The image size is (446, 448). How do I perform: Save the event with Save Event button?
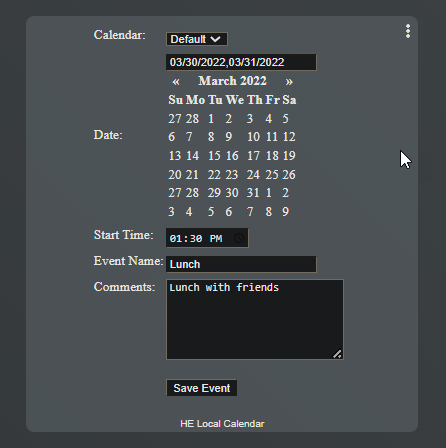(x=202, y=388)
